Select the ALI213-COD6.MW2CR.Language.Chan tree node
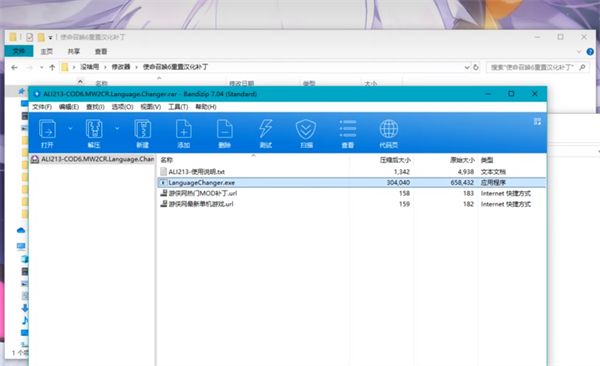Viewport: 600px width, 366px height. coord(93,159)
